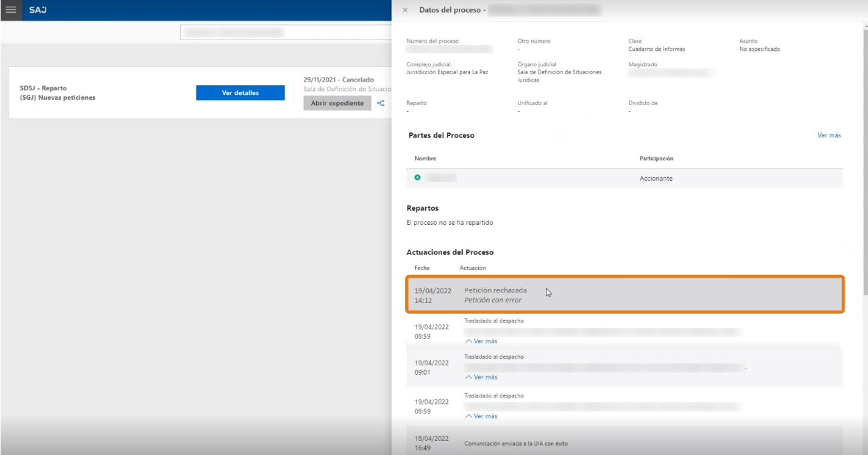Open the Ver más link in Partes del Proceso
The width and height of the screenshot is (868, 455).
pos(829,135)
